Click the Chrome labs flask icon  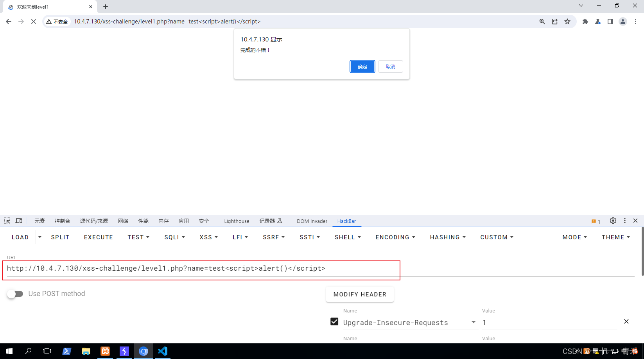[x=598, y=22]
